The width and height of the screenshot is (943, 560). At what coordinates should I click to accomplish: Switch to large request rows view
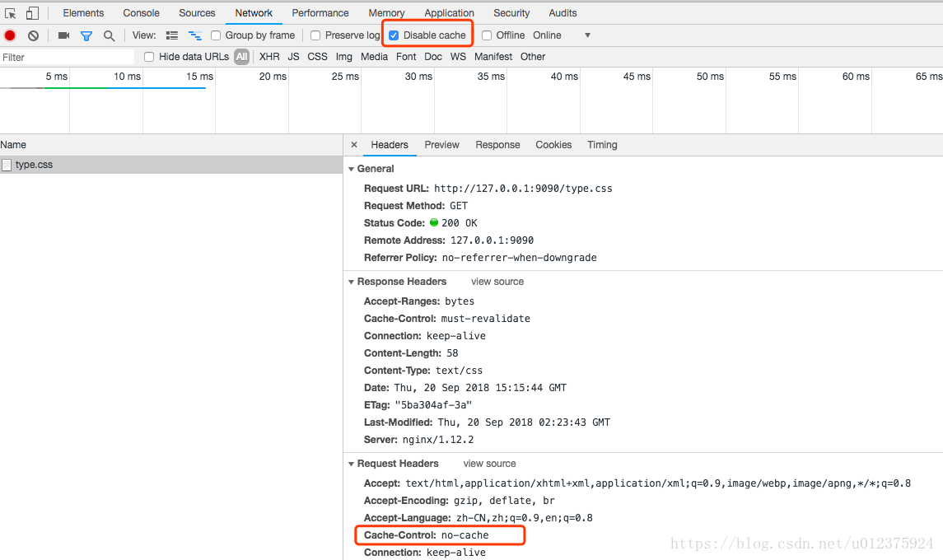coord(171,35)
